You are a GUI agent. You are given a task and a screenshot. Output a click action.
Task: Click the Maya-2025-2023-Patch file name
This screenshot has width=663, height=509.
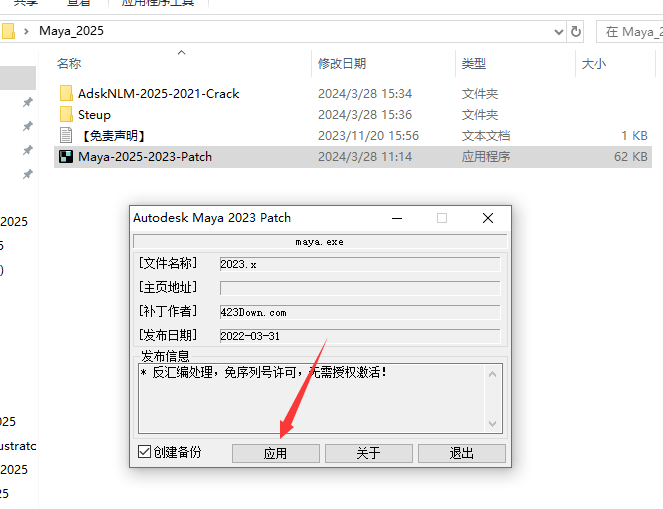(145, 157)
